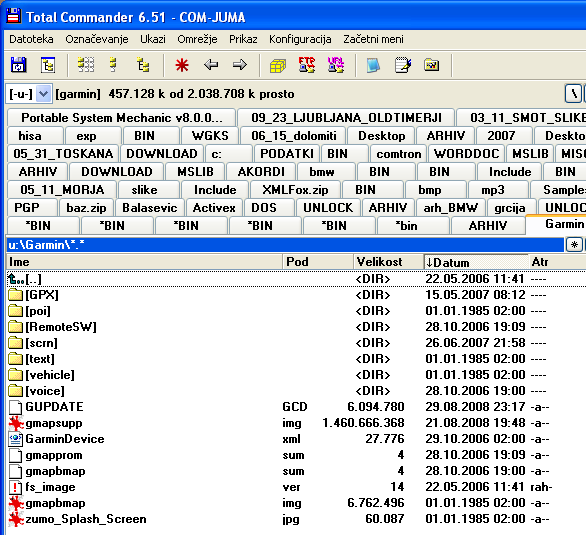Open the Datoteka menu

click(x=31, y=39)
